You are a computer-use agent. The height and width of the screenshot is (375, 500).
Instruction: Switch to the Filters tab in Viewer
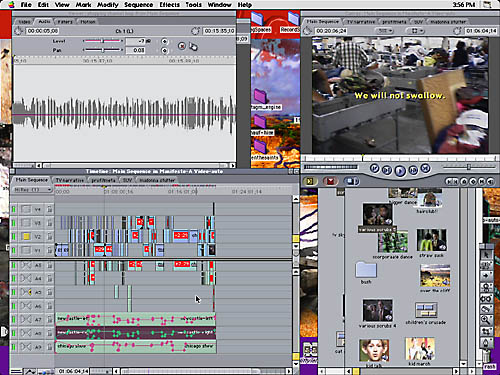[65, 22]
